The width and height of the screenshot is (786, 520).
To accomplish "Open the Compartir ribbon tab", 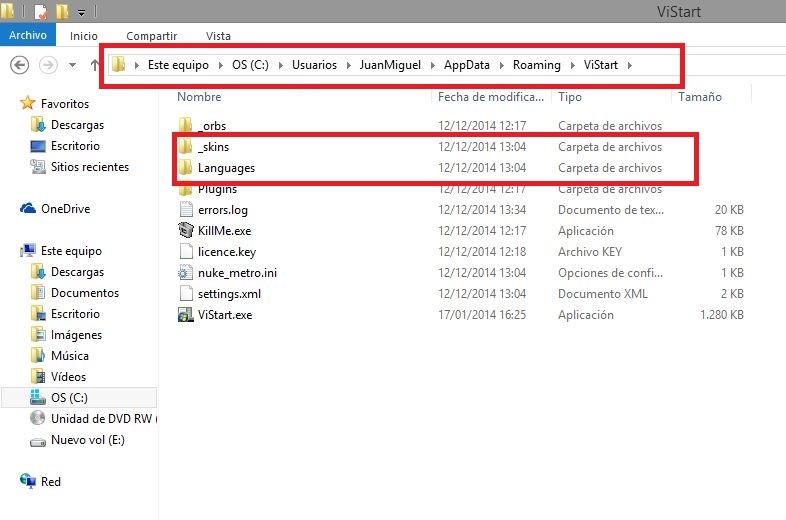I will click(x=151, y=36).
